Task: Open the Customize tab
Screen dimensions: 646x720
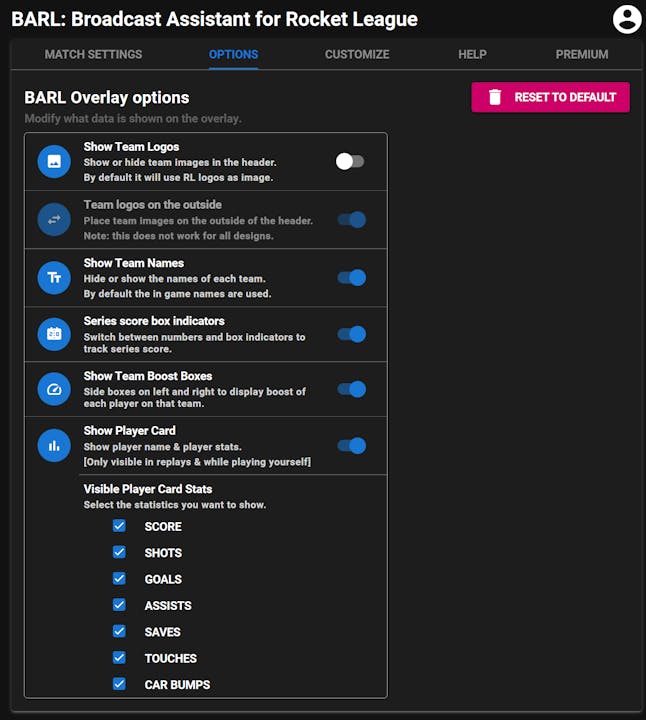Action: 357,54
